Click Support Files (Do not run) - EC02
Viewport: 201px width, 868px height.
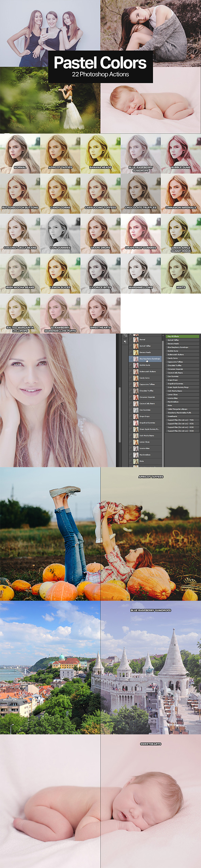point(183,427)
